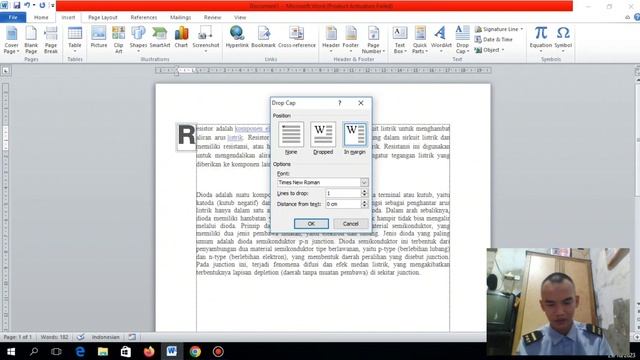Viewport: 640px width, 360px height.
Task: Undo the last action
Action: [x=27, y=5]
